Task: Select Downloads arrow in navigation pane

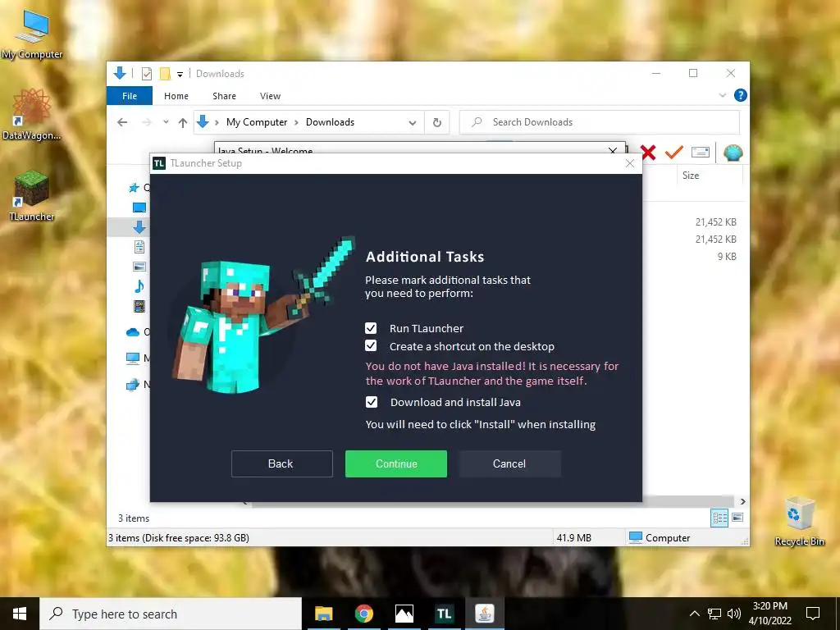Action: click(x=139, y=227)
